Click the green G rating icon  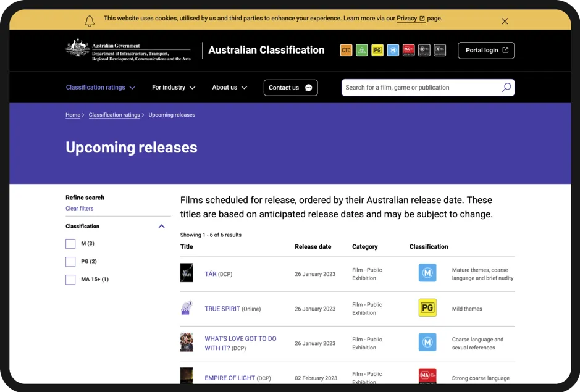click(362, 50)
